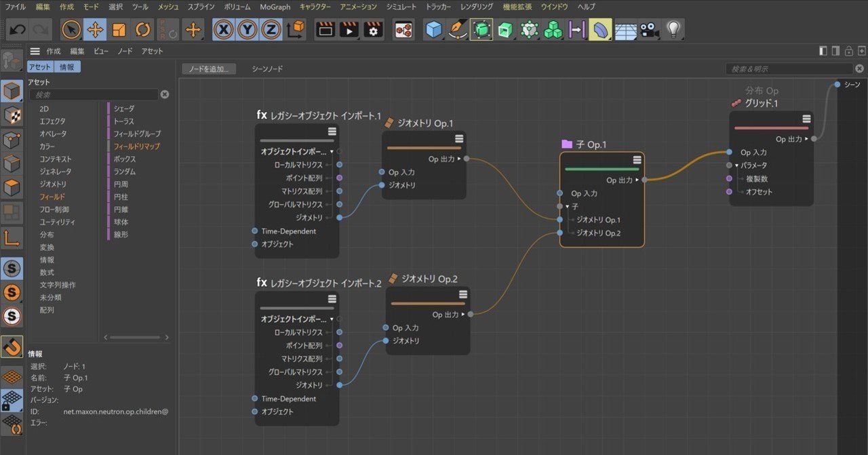Screen dimensions: 868x455
Task: Collapse the 子 section in 子 Op.1 node
Action: pyautogui.click(x=566, y=206)
